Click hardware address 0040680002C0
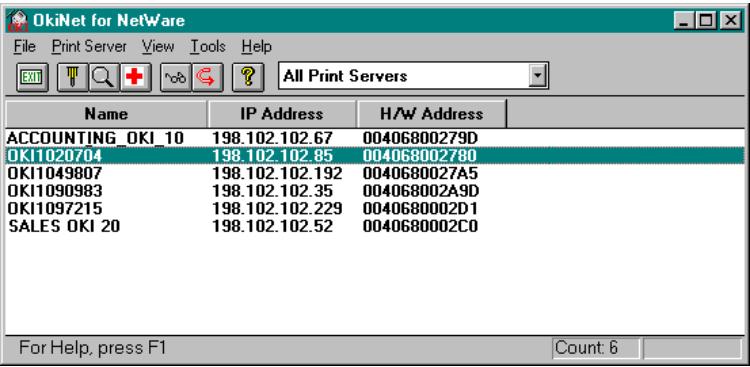750x367 pixels. [420, 226]
